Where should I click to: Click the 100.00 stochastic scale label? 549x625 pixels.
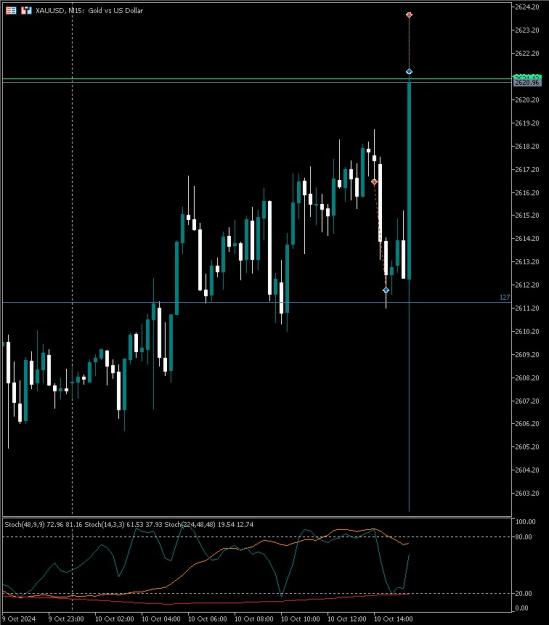tap(525, 521)
